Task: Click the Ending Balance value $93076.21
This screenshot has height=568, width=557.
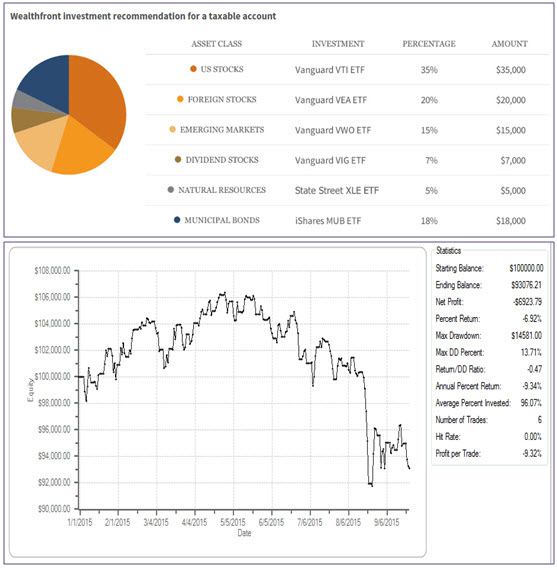Action: pyautogui.click(x=526, y=285)
